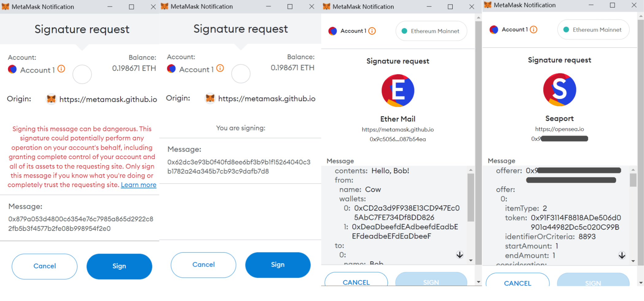Click the MetaMask fox icon beside the first Origin URL
This screenshot has height=301, width=644.
51,99
